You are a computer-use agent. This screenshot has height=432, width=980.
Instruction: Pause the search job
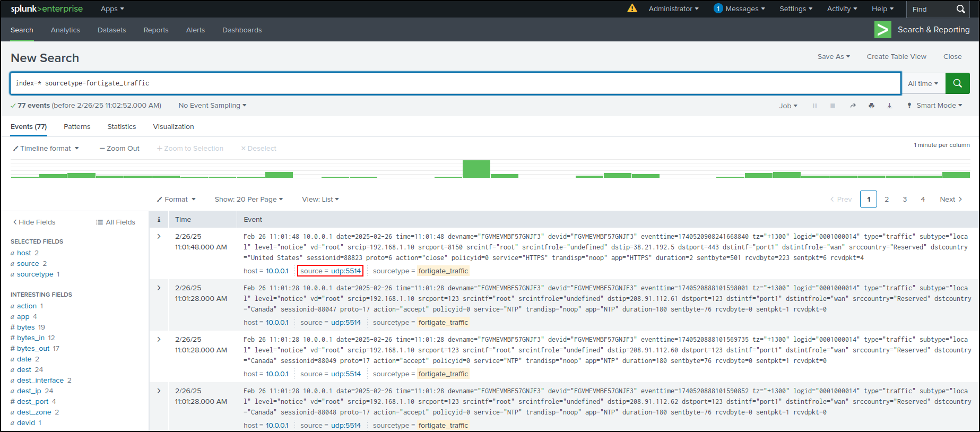click(814, 106)
